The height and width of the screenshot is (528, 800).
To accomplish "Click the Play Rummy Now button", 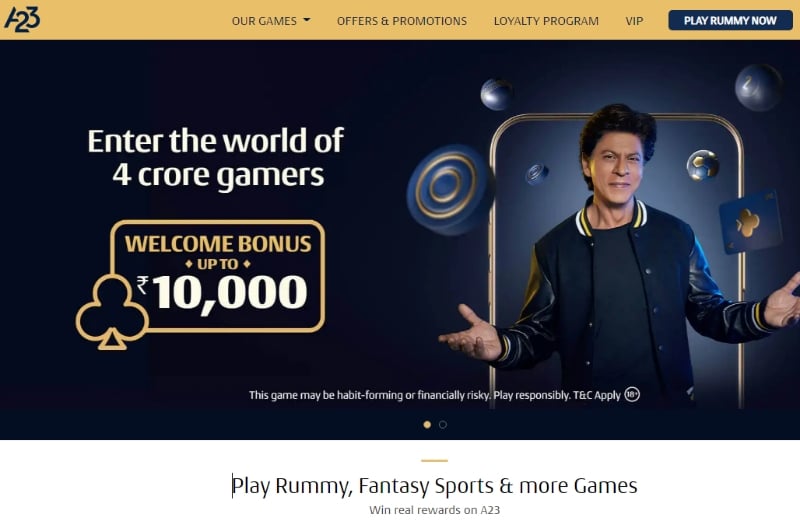I will [730, 20].
